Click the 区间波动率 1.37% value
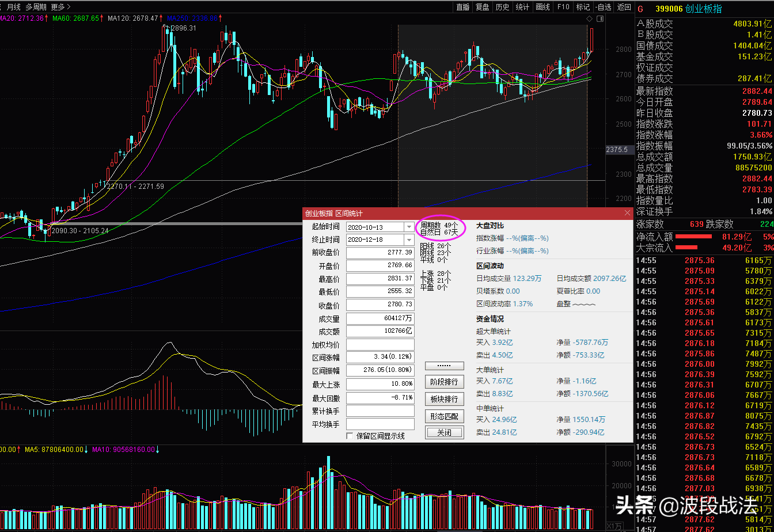The width and height of the screenshot is (774, 532). point(523,304)
